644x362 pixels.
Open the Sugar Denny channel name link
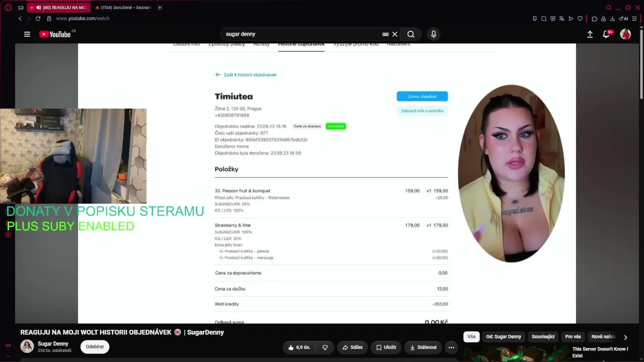pos(53,344)
